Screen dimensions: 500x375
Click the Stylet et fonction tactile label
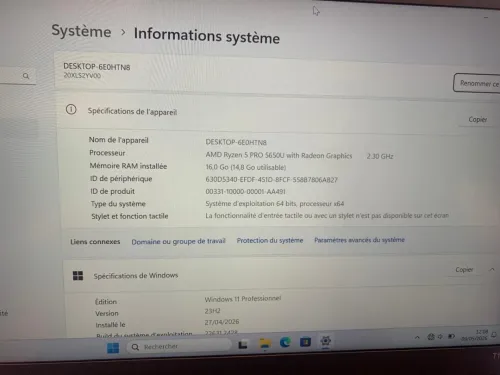click(x=130, y=216)
